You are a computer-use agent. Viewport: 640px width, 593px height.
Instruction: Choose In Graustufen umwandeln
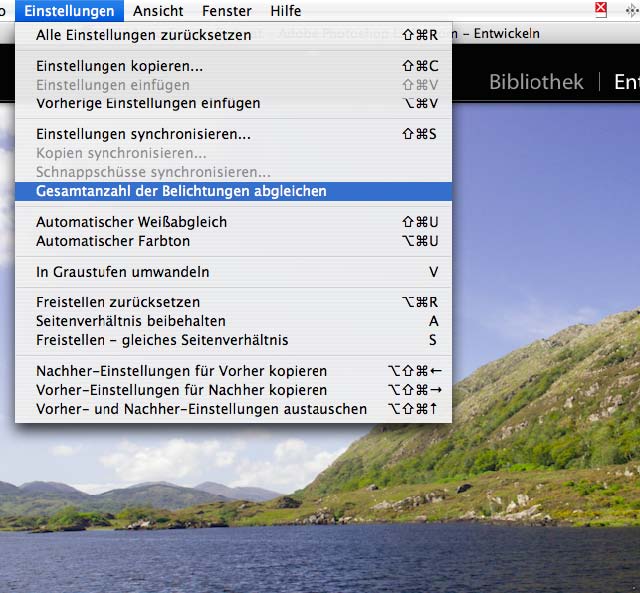click(x=233, y=272)
